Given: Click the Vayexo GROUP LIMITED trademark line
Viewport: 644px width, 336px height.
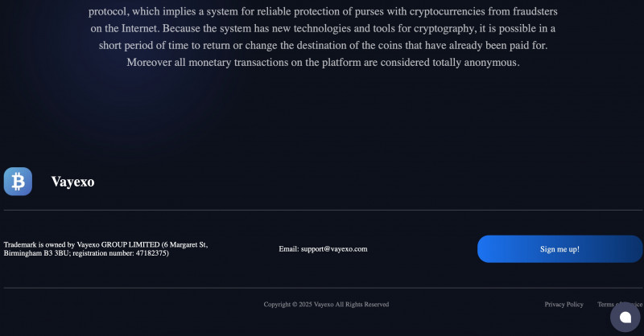Looking at the screenshot, I should 105,244.
